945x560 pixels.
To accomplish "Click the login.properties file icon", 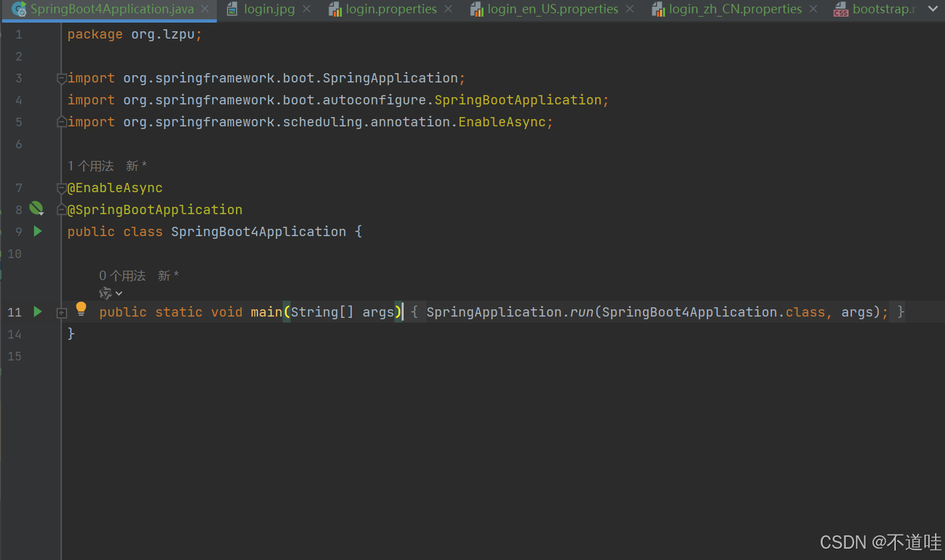I will (x=335, y=9).
